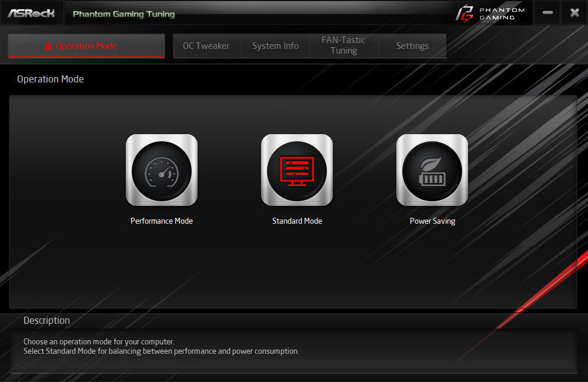
Task: Click the ASRock logo in title bar
Action: click(32, 13)
